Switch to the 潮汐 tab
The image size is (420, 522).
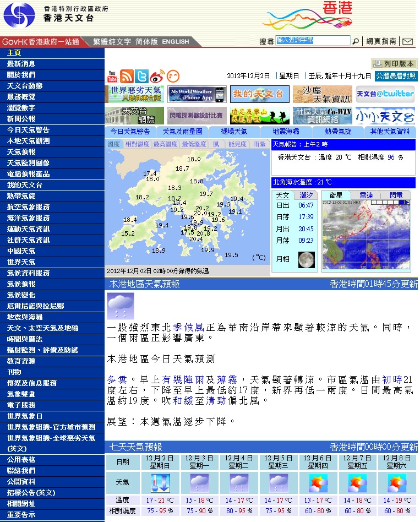[x=306, y=195]
